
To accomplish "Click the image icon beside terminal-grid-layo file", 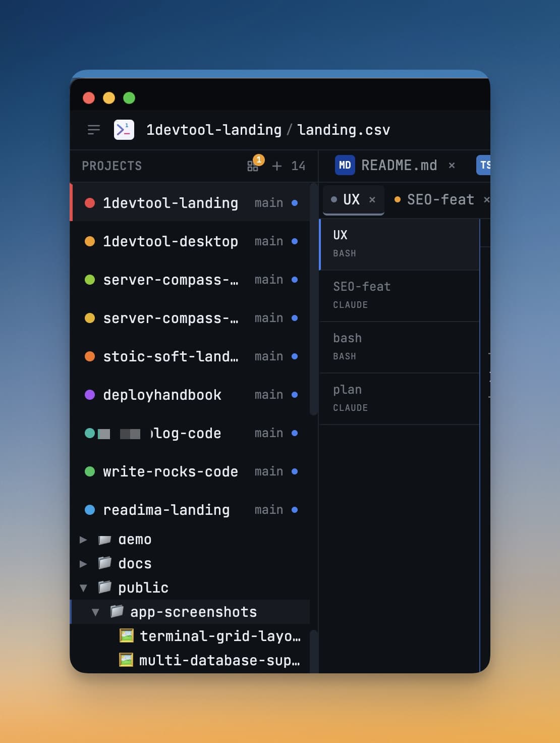I will coord(126,636).
